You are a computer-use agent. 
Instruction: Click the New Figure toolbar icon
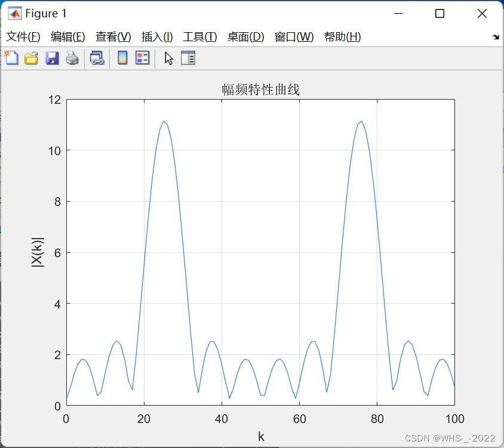pos(12,58)
